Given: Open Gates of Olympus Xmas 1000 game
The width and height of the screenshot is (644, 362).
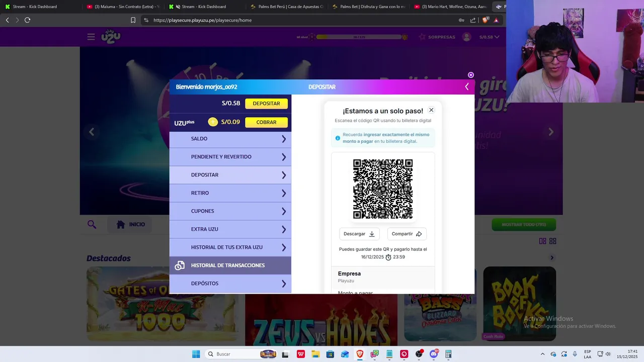Looking at the screenshot, I should point(162,304).
